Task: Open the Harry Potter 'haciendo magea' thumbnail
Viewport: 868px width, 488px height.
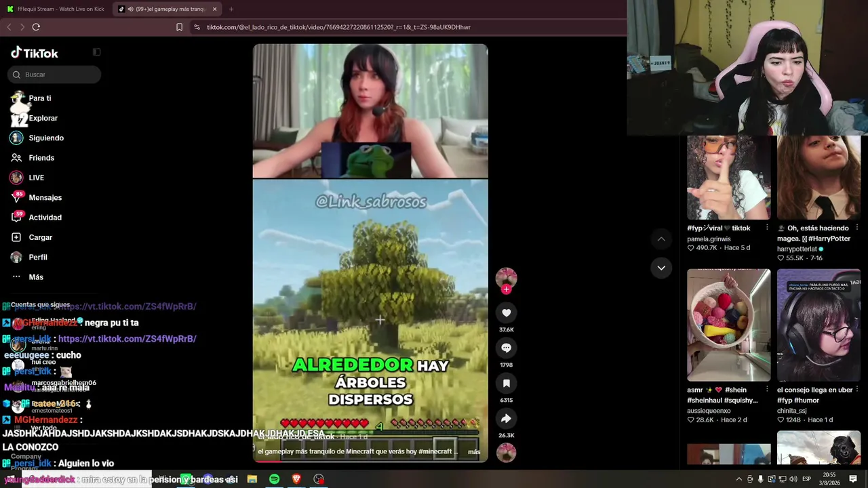Action: (818, 178)
